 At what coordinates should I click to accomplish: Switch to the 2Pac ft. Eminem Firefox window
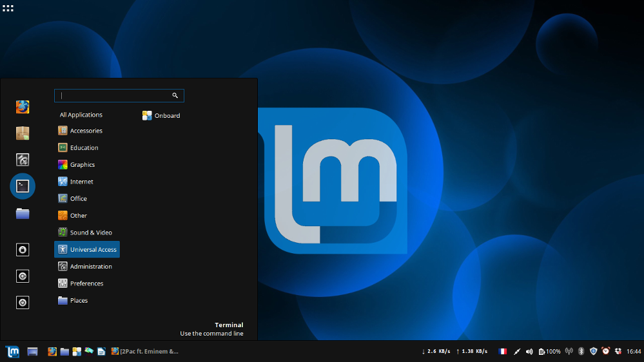(144, 351)
